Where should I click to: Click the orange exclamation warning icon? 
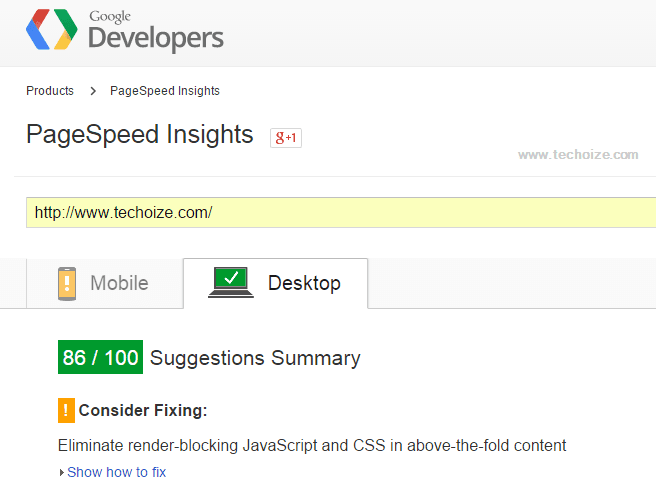[x=66, y=410]
